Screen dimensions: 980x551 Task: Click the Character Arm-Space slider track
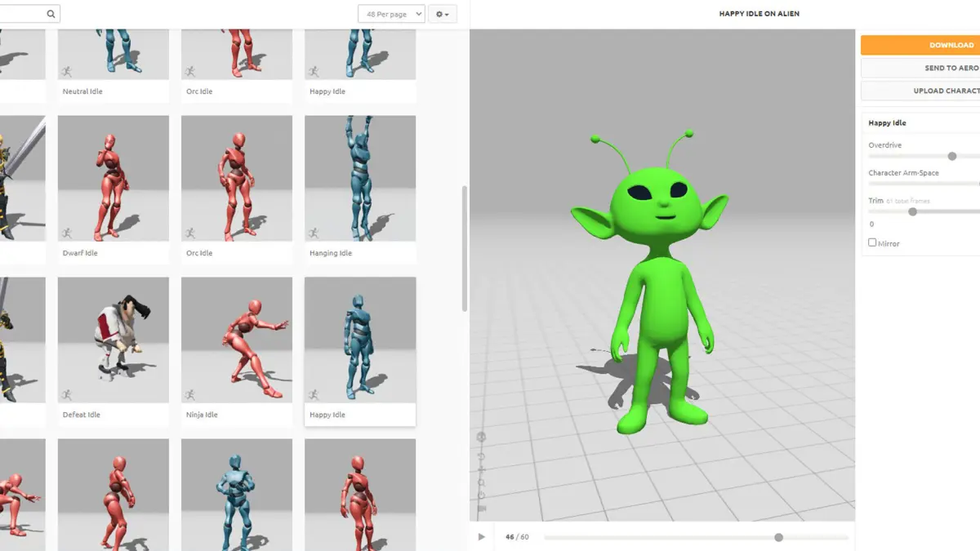pyautogui.click(x=924, y=184)
